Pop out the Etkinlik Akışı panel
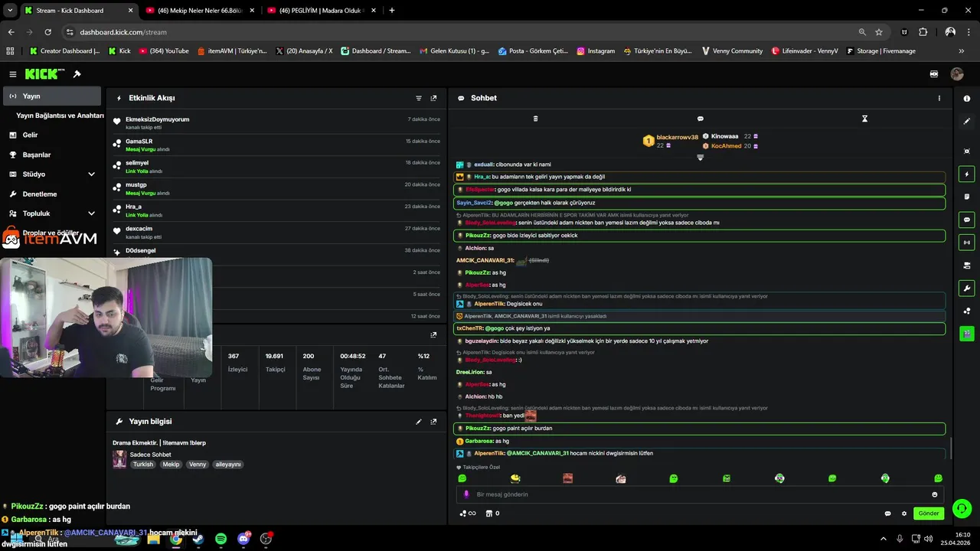 [433, 98]
